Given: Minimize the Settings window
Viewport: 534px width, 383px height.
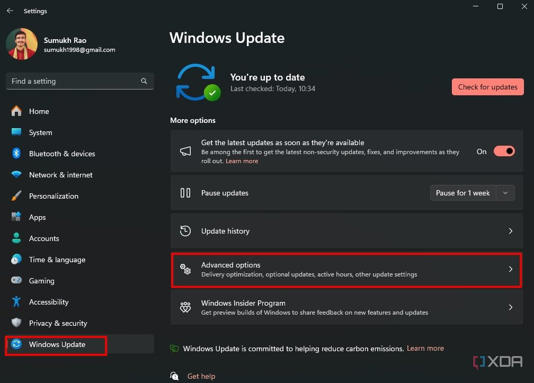Looking at the screenshot, I should click(x=476, y=6).
